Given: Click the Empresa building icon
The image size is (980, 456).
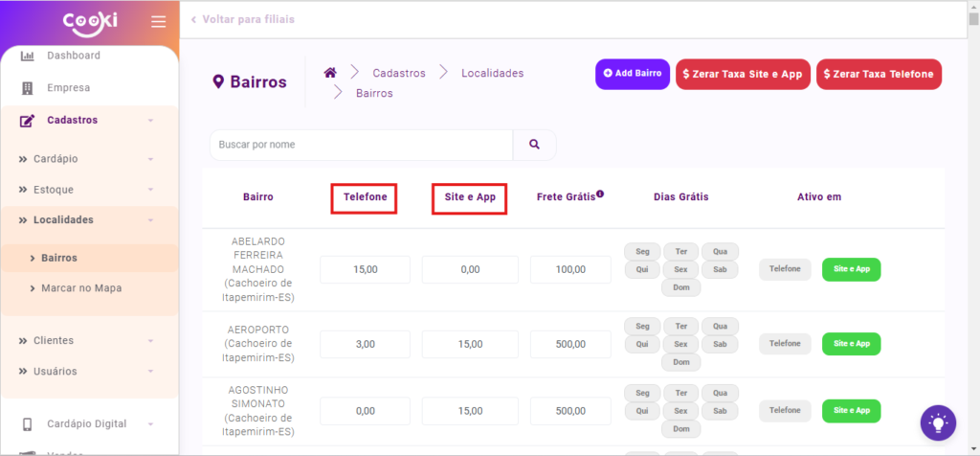Looking at the screenshot, I should (27, 88).
